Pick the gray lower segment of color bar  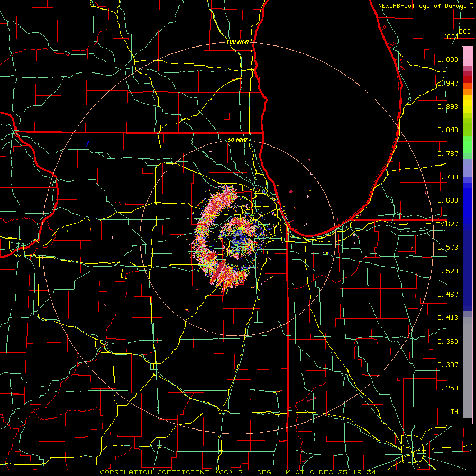(x=467, y=368)
